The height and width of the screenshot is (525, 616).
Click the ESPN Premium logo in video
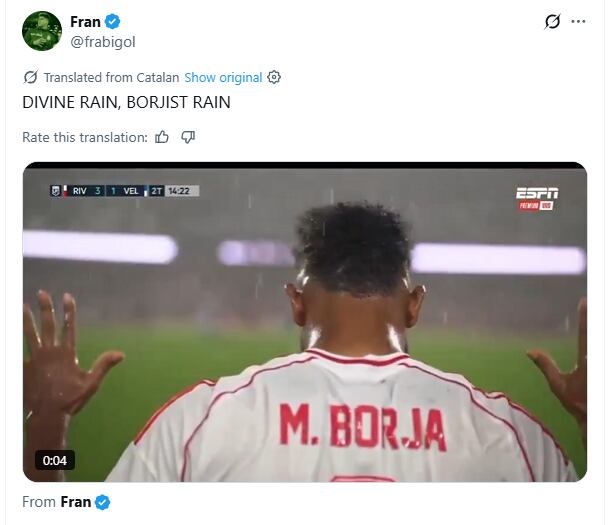click(537, 198)
